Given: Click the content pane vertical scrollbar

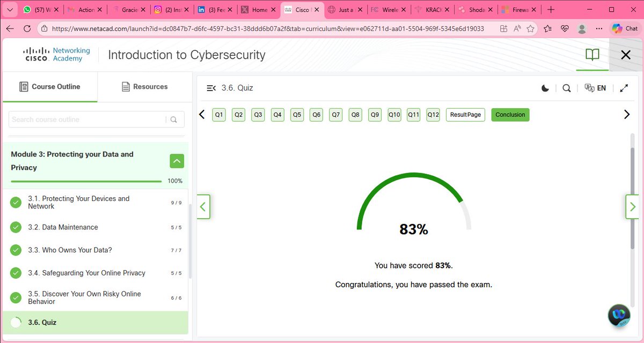Looking at the screenshot, I should click(632, 198).
